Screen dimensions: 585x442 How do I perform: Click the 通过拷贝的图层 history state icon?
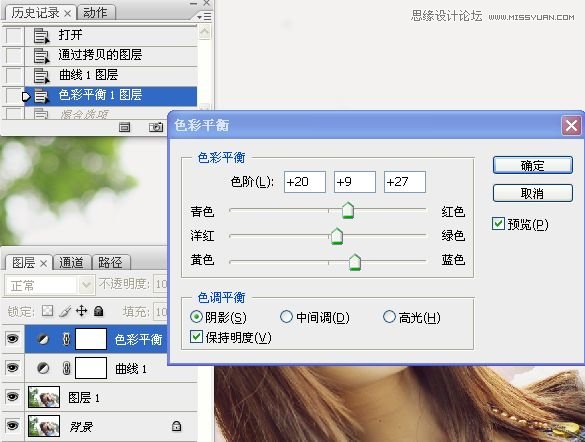click(41, 56)
